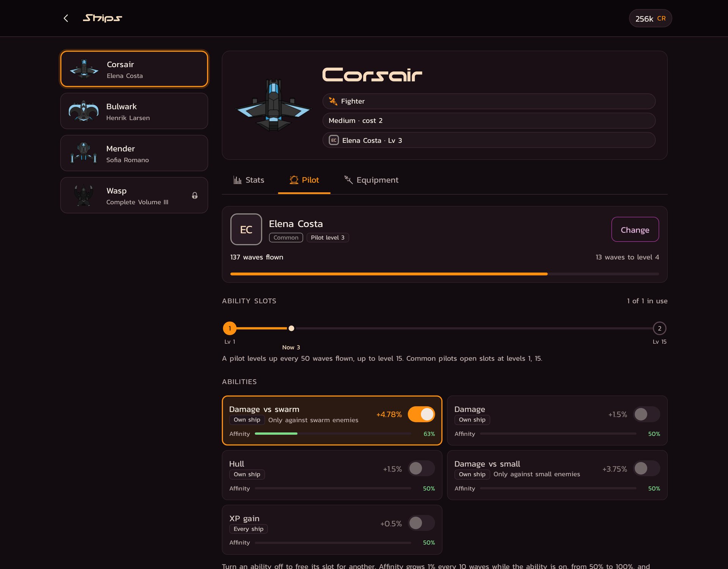The height and width of the screenshot is (569, 728).
Task: Click the Damage vs swarm affinity bar
Action: [x=333, y=434]
